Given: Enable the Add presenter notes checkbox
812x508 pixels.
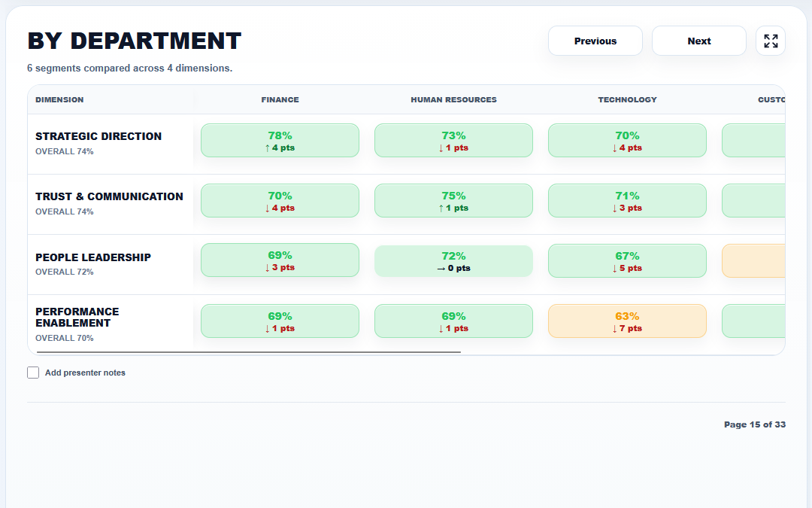Looking at the screenshot, I should pyautogui.click(x=33, y=373).
